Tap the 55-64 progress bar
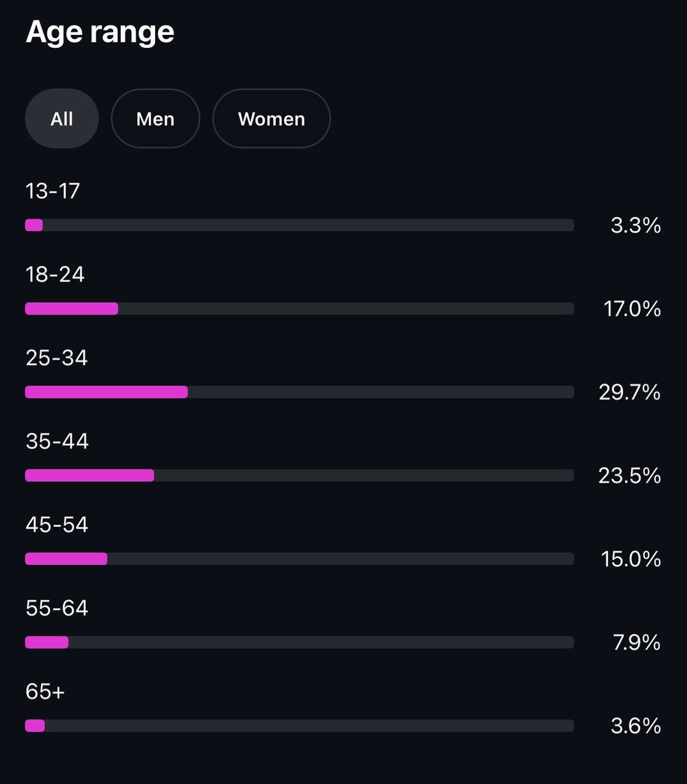The image size is (687, 784). [x=299, y=642]
